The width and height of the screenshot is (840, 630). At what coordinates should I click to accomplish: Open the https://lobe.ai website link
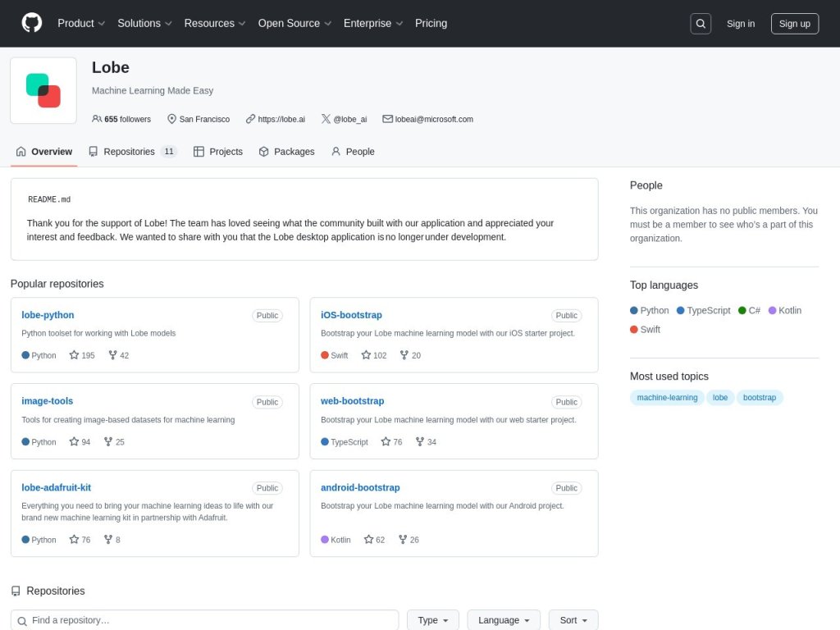(x=281, y=119)
